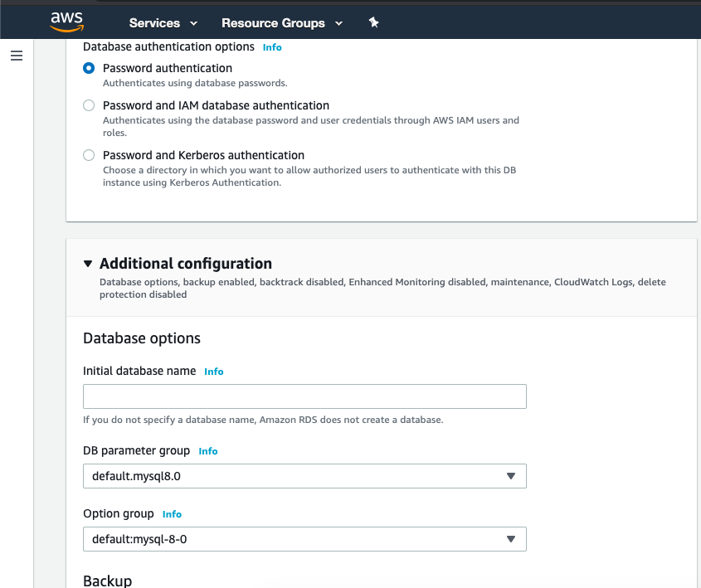Click the Services chevron arrow
This screenshot has width=701, height=588.
193,23
